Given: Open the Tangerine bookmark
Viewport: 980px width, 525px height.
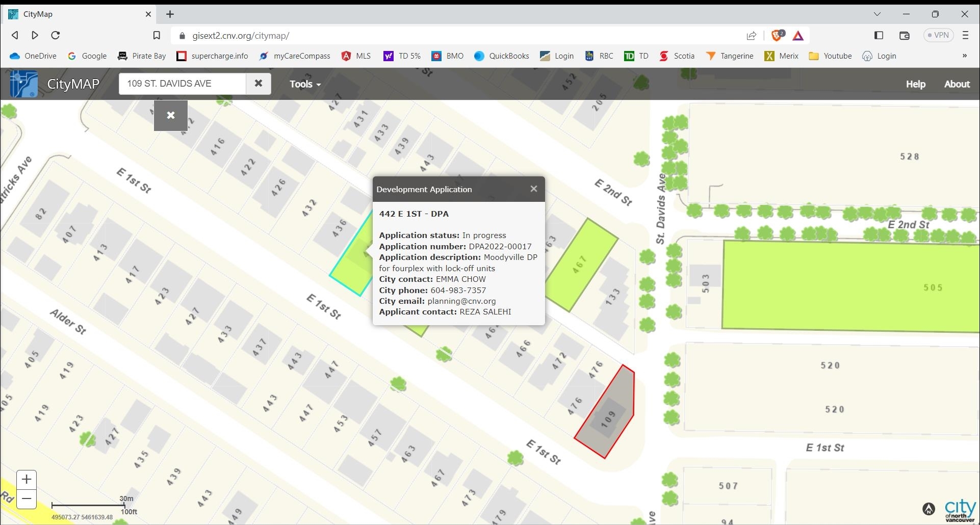Looking at the screenshot, I should click(x=730, y=56).
